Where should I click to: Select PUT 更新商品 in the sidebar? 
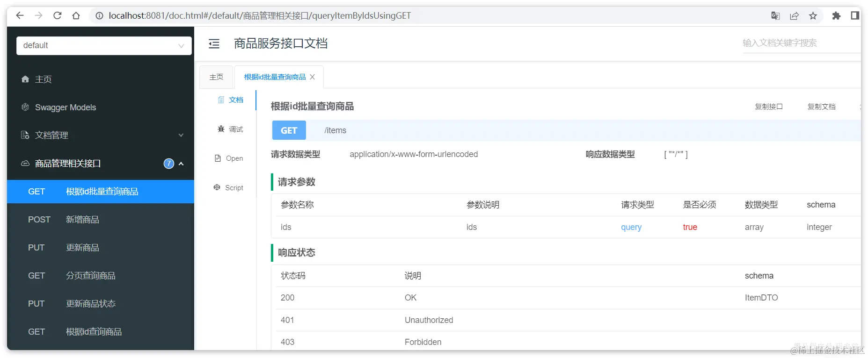101,248
